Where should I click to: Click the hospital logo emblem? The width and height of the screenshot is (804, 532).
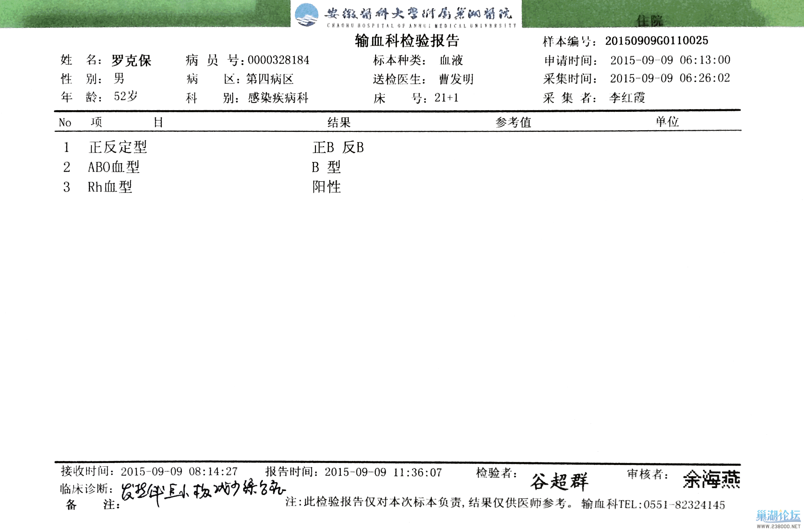point(306,15)
